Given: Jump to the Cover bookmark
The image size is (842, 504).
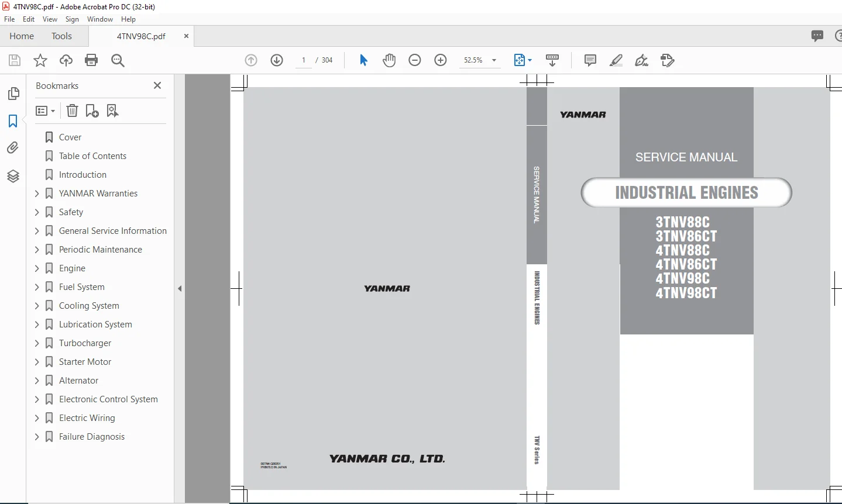Looking at the screenshot, I should [x=70, y=137].
